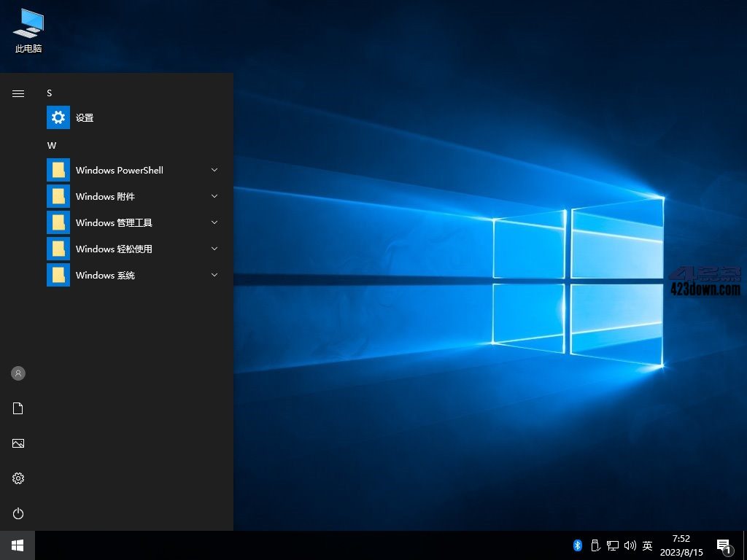Open Pictures icon in Start menu sidebar
The image size is (747, 560).
point(18,443)
